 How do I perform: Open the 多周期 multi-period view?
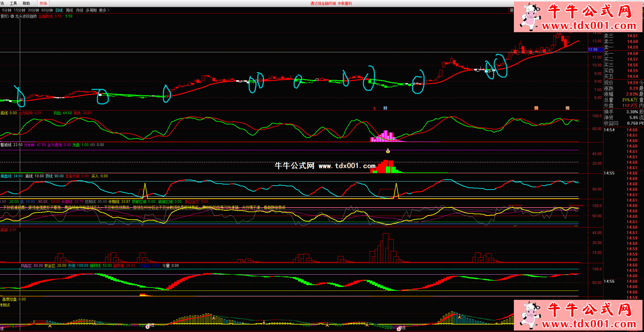pos(91,10)
